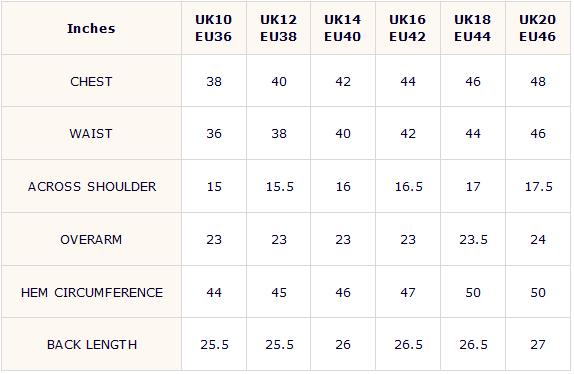Select the ACROSS SHOULDER row label
Image resolution: width=574 pixels, height=374 pixels.
pyautogui.click(x=92, y=187)
